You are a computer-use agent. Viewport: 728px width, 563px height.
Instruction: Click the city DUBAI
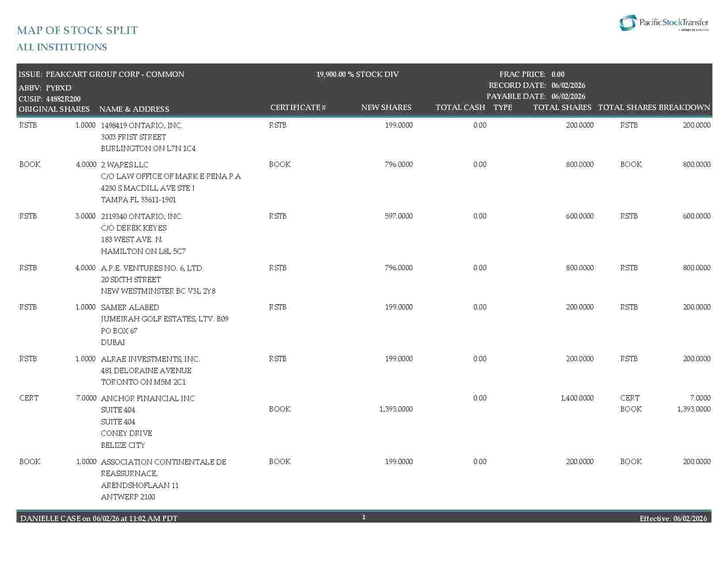click(113, 342)
